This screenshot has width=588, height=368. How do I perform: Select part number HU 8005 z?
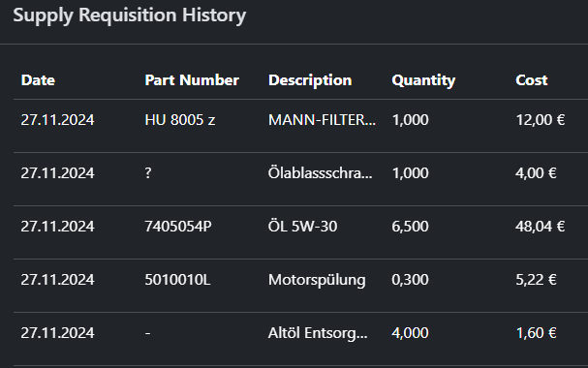pos(180,120)
